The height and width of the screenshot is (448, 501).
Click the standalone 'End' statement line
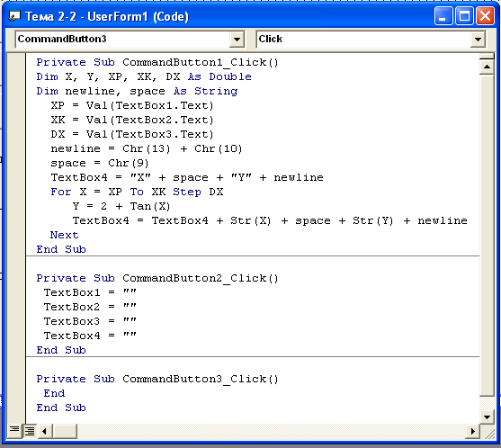pyautogui.click(x=54, y=393)
